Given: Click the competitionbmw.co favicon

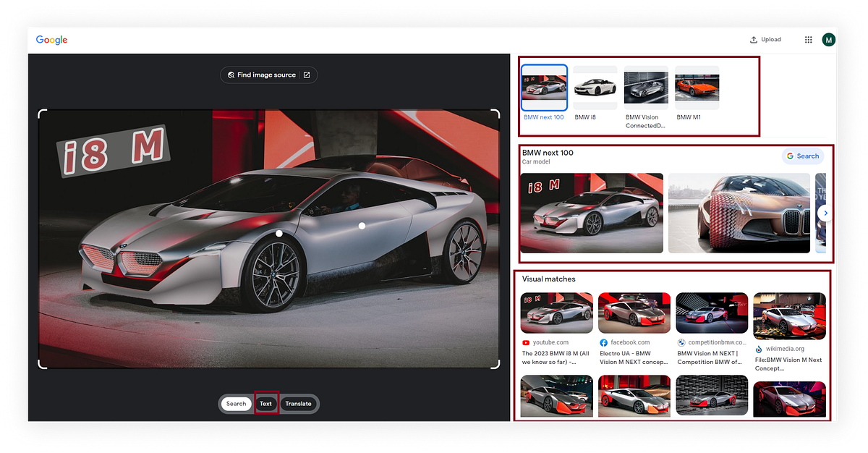Looking at the screenshot, I should coord(681,342).
